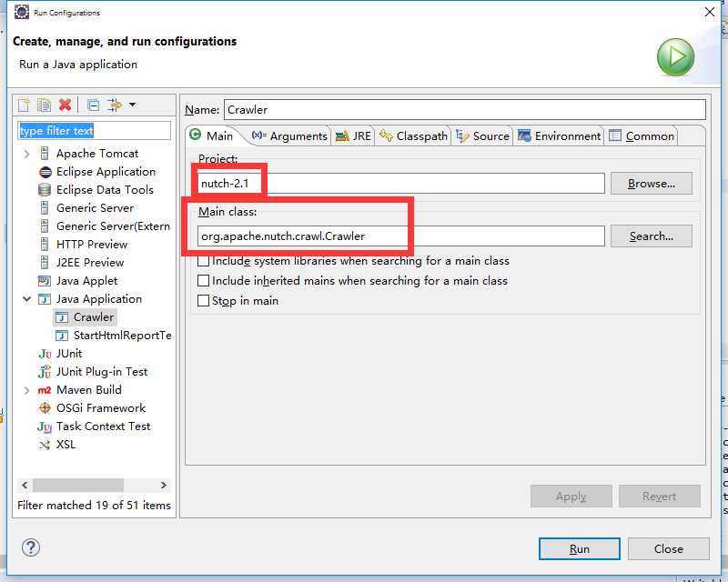Select the OSGi Framework label
The image size is (728, 582).
tap(101, 408)
